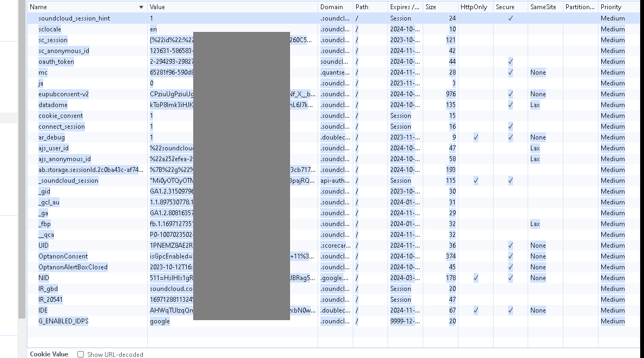The width and height of the screenshot is (644, 358).
Task: Select the OptanonAlertBoxClosed cookie
Action: point(73,267)
